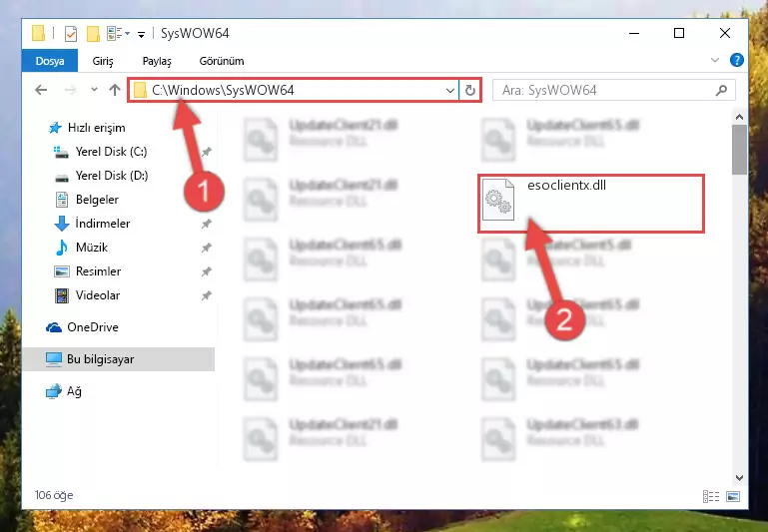
Task: Click the pin icon next to Resimler
Action: pos(206,271)
